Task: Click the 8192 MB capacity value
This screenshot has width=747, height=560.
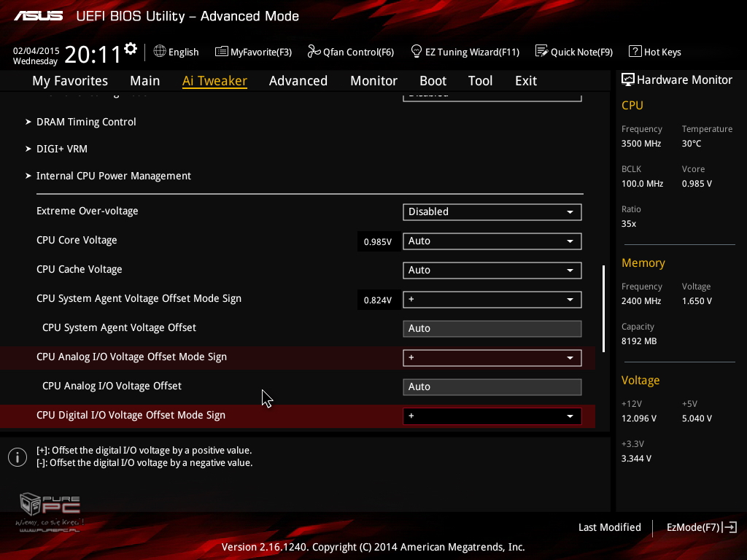Action: tap(639, 341)
